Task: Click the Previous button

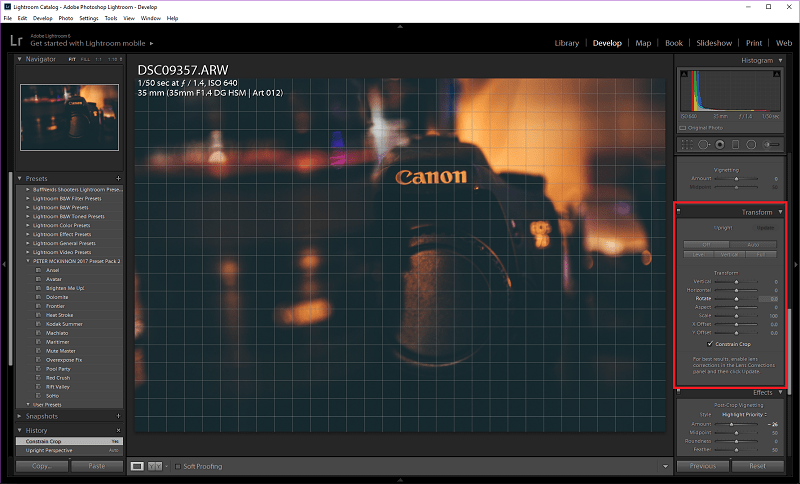Action: [703, 466]
